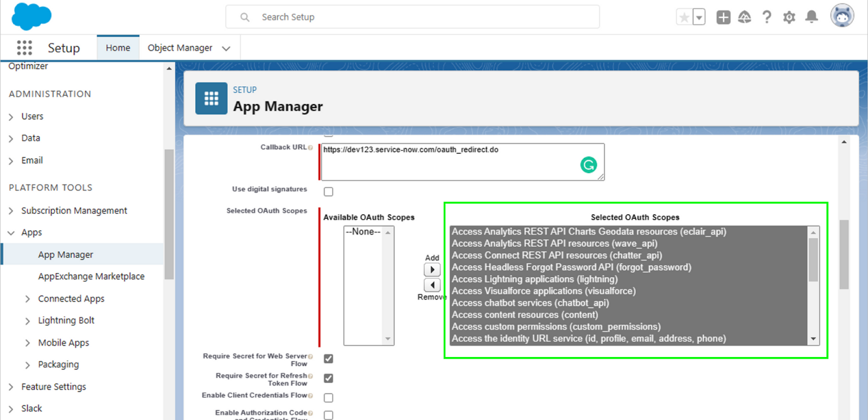Click the Remove arrow button

pos(432,285)
